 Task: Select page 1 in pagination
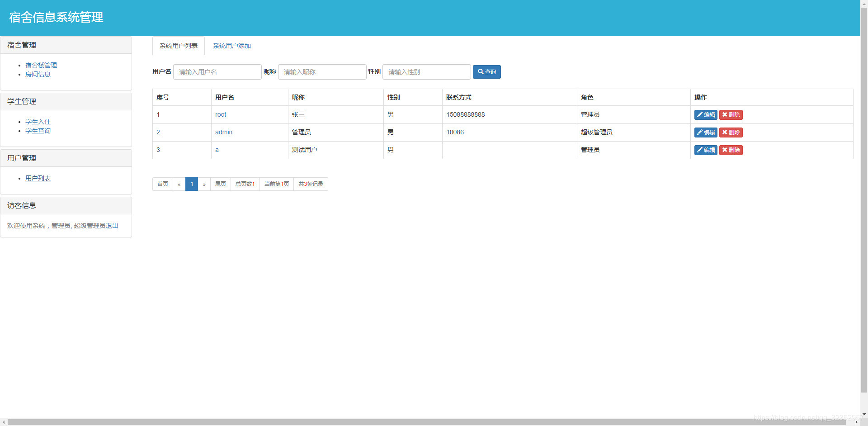point(192,184)
